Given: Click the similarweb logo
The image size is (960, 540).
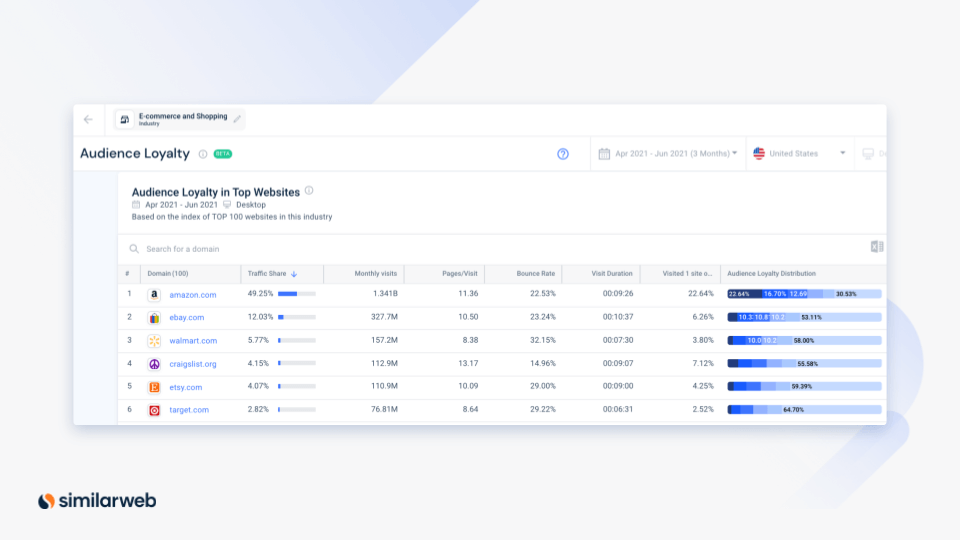Looking at the screenshot, I should point(97,501).
